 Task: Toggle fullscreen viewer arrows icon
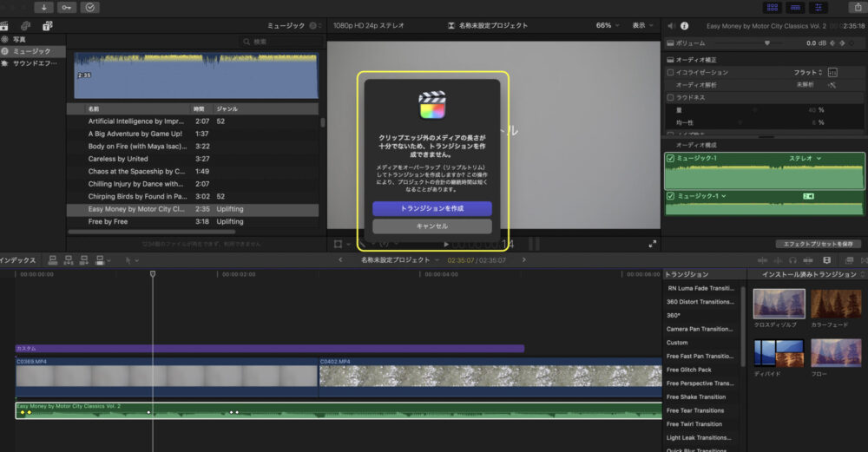coord(653,244)
